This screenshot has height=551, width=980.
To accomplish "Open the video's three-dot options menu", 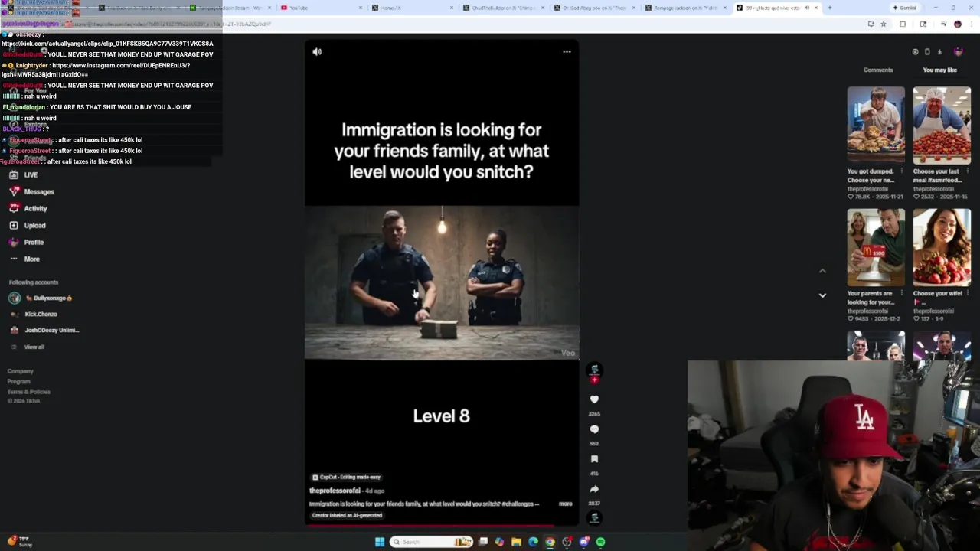I will [x=567, y=51].
